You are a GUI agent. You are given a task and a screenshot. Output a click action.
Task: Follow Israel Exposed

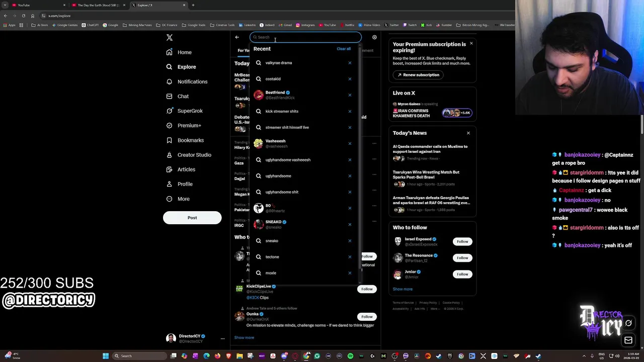click(x=462, y=242)
